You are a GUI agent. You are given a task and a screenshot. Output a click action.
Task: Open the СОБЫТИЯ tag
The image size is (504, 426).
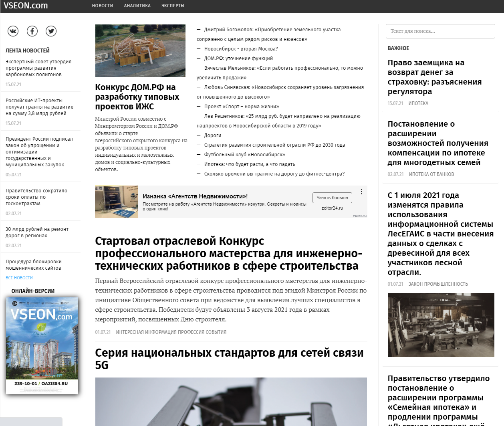pos(217,332)
